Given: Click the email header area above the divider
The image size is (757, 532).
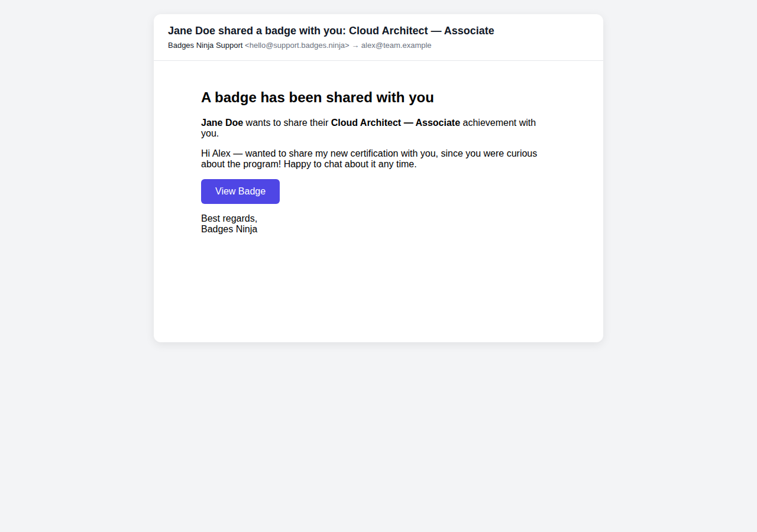Looking at the screenshot, I should tap(378, 37).
